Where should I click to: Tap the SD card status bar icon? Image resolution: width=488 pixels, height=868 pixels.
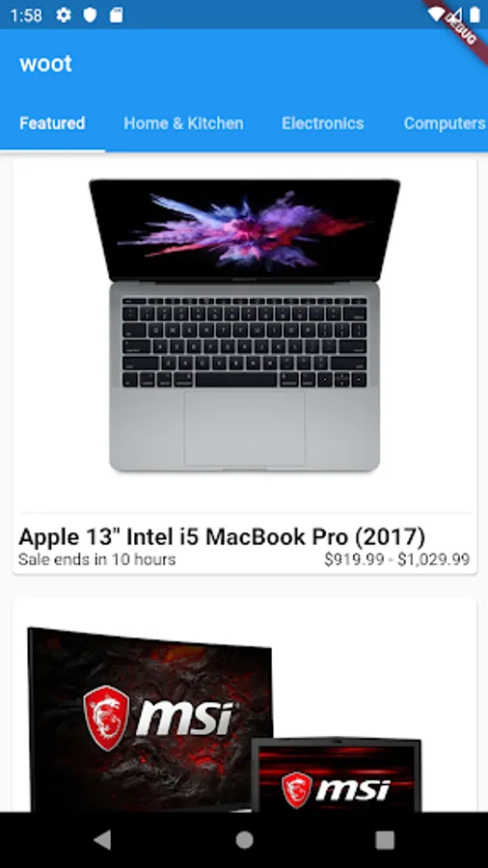pos(116,14)
